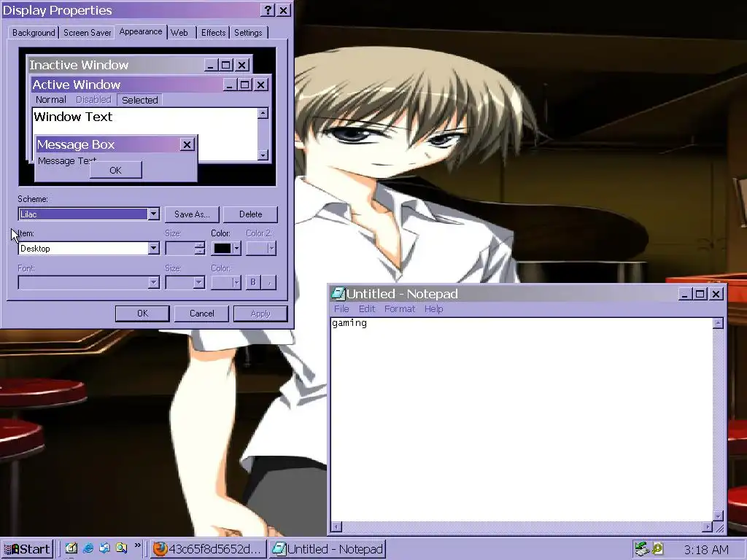
Task: Click the 3:18 AM taskbar clock
Action: 706,550
